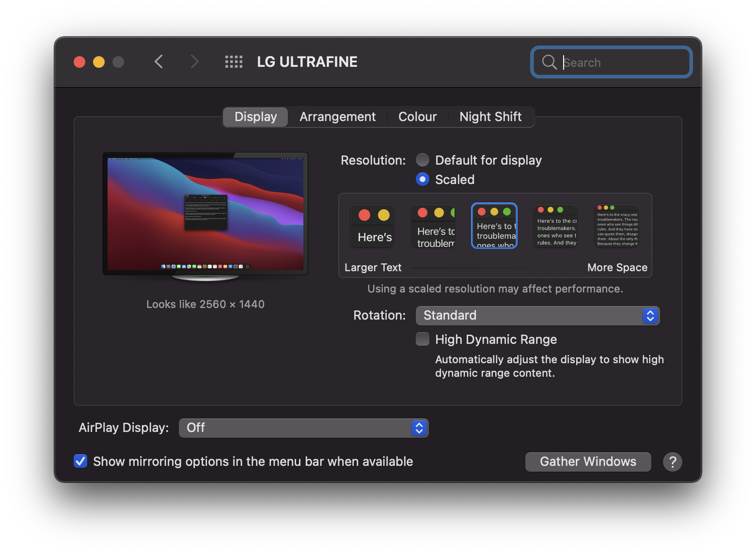Screen dimensions: 756x554
Task: Uncheck Show mirroring options in menu bar
Action: (x=80, y=461)
